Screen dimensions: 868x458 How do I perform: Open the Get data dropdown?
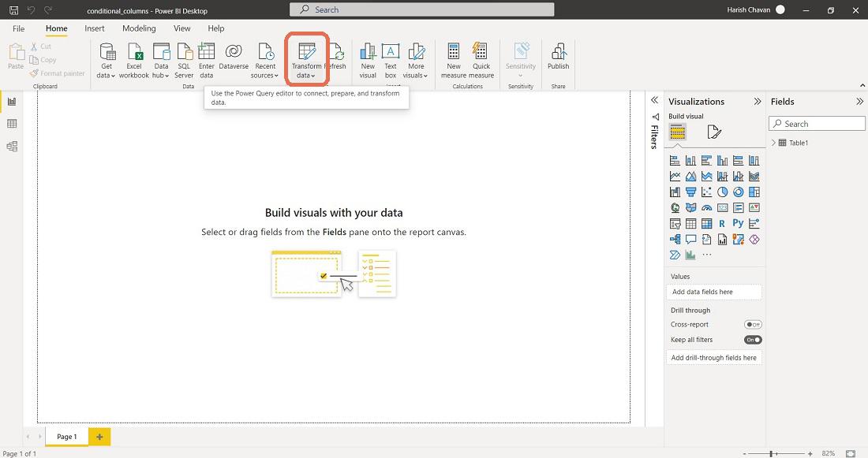click(107, 60)
